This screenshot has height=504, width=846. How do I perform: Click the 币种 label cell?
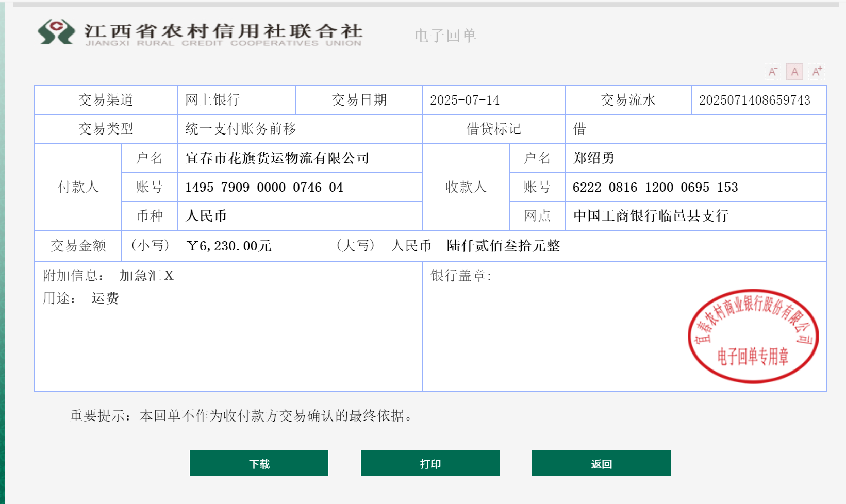(x=150, y=216)
